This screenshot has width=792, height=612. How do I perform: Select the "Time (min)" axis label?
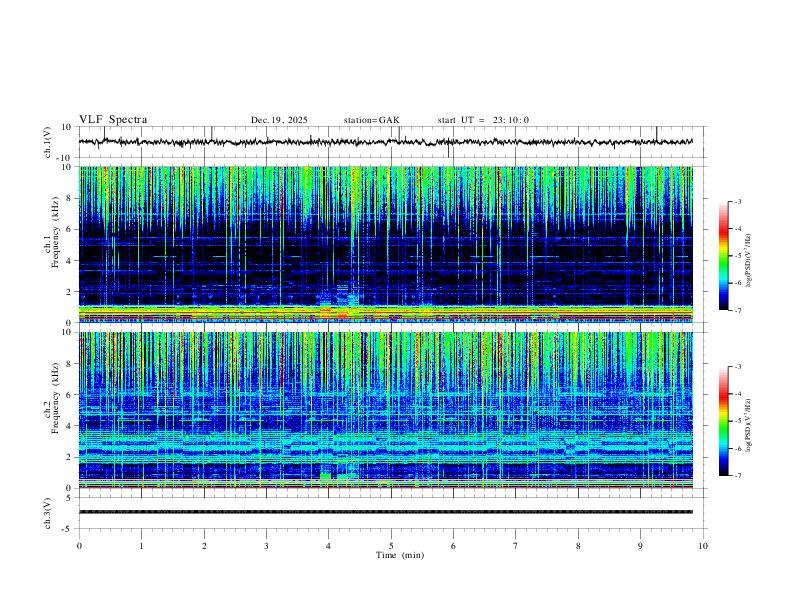[400, 555]
